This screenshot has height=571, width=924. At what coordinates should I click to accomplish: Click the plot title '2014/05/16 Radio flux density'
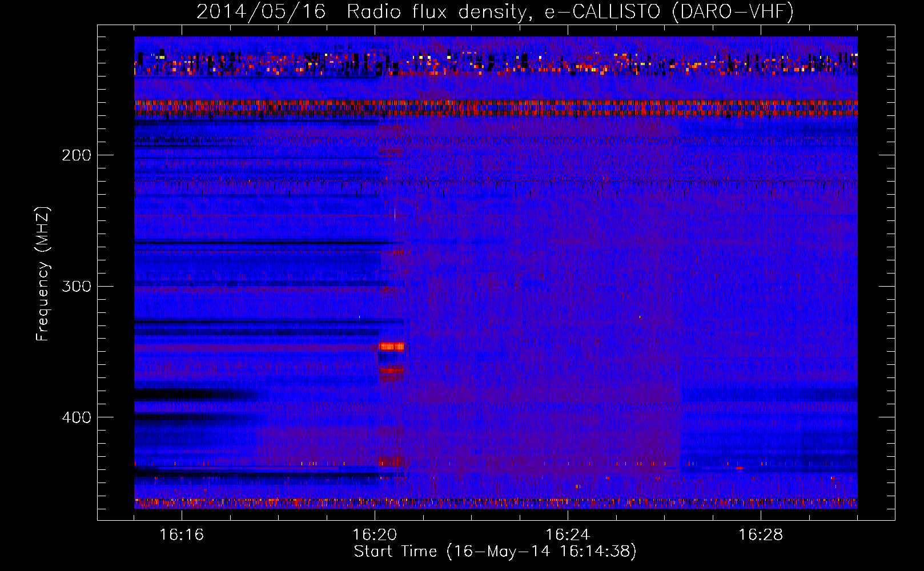pyautogui.click(x=361, y=11)
